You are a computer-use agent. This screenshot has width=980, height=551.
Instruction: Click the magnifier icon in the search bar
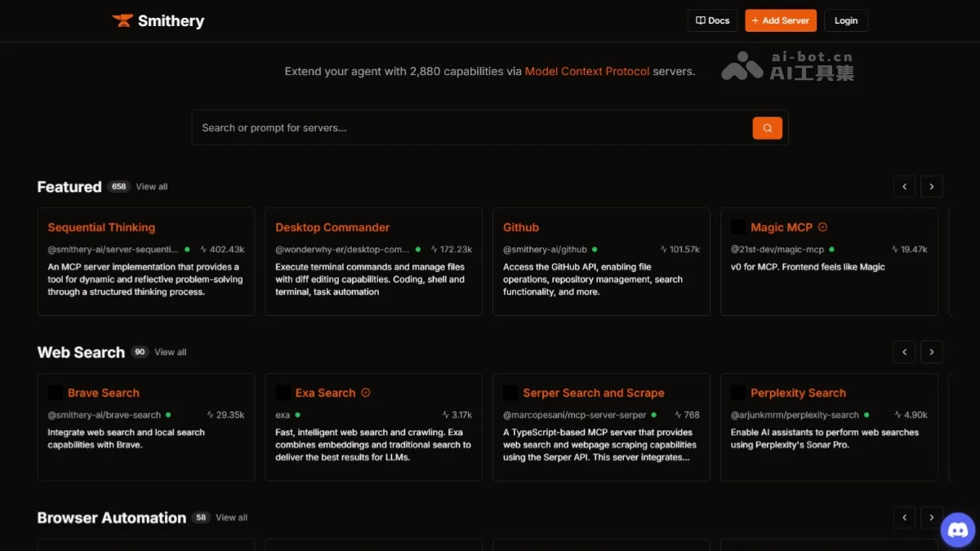(766, 128)
